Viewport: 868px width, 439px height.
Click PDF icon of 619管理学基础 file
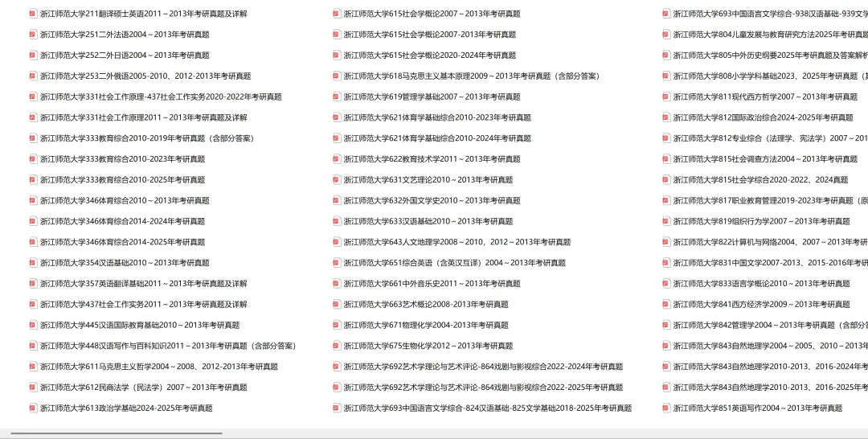(x=337, y=96)
